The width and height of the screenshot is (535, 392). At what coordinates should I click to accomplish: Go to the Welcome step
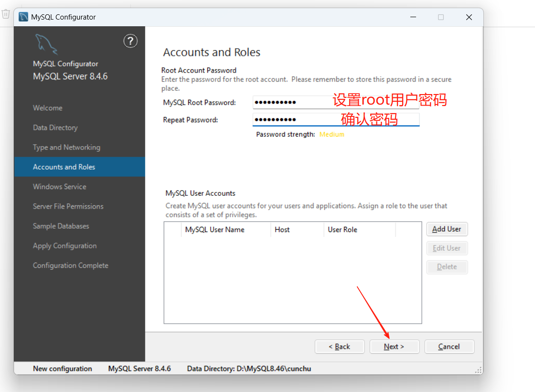click(x=47, y=108)
